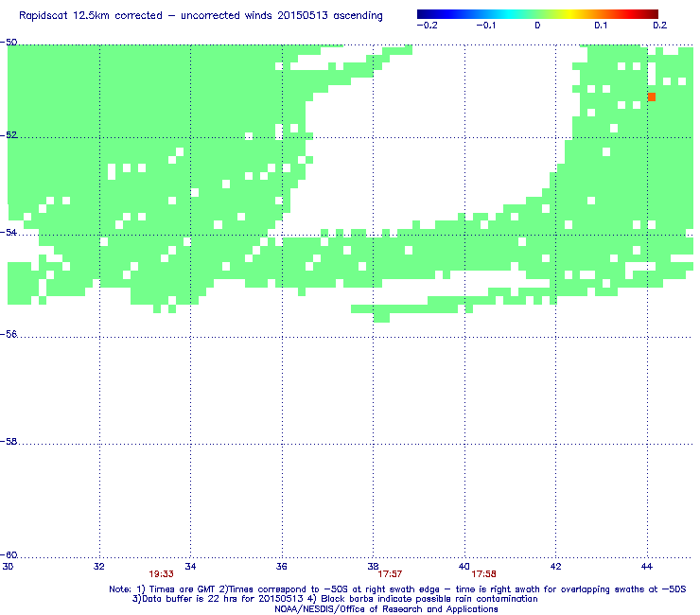Click the '-0.2' color scale label
This screenshot has height=615, width=700.
(428, 26)
